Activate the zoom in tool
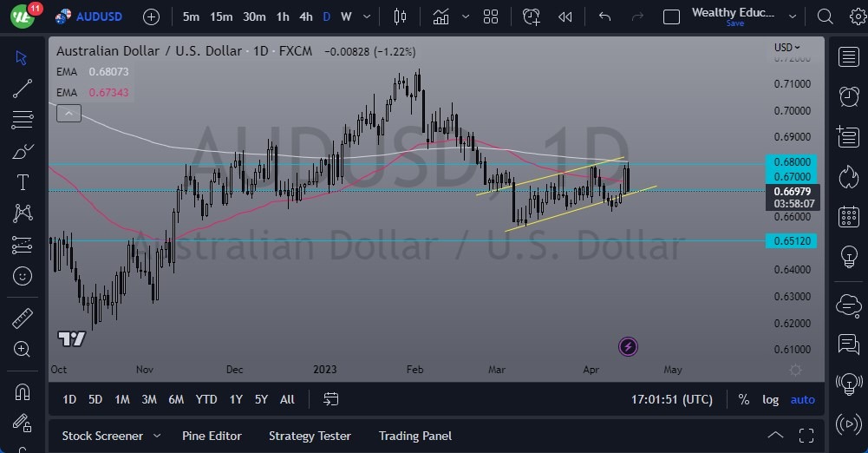 point(23,349)
